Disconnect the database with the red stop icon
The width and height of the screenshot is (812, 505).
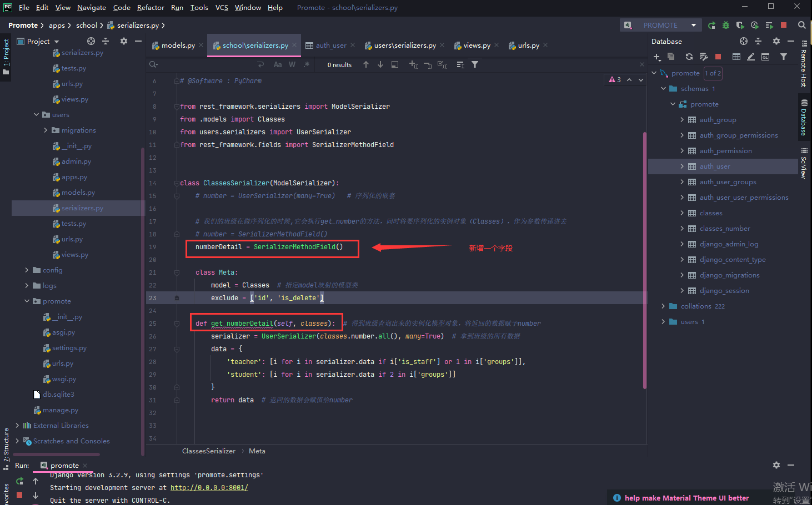click(718, 57)
